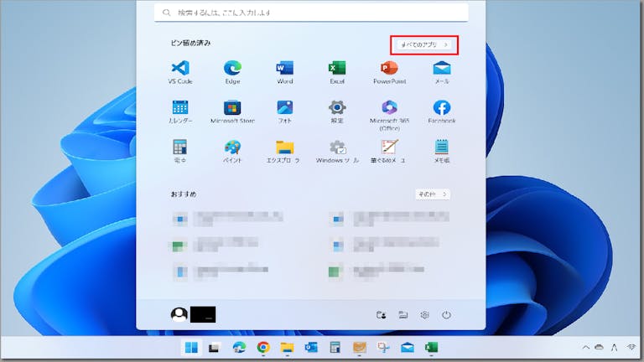The image size is (644, 362).
Task: Open Edge from the taskbar
Action: 239,348
